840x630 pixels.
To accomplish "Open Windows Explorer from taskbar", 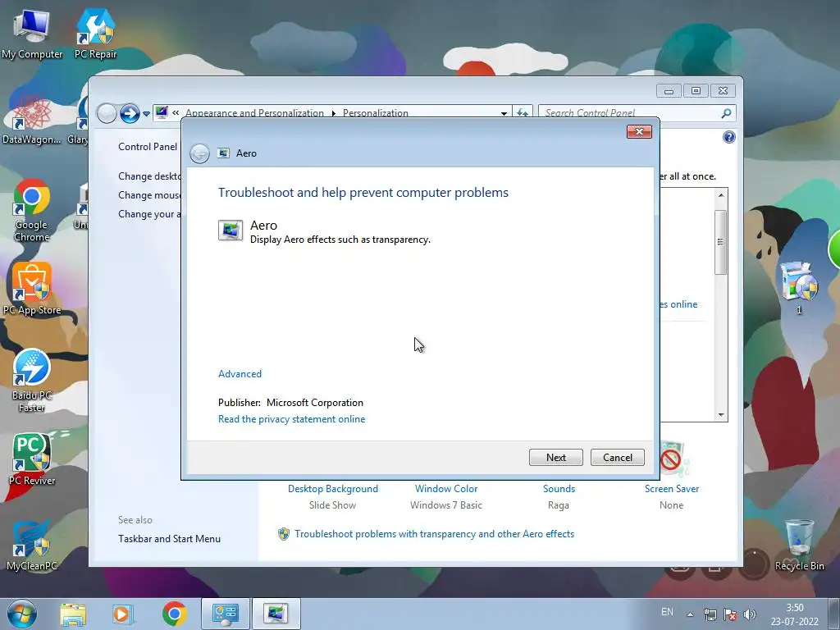I will pyautogui.click(x=73, y=614).
